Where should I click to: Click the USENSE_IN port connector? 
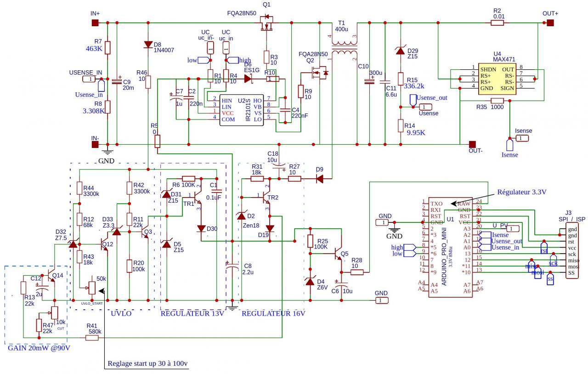pos(89,79)
